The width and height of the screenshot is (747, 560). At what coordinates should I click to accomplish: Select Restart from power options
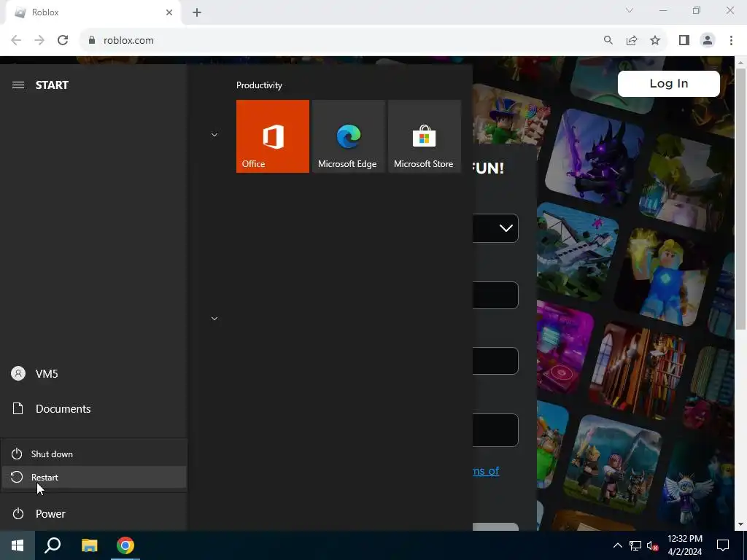click(94, 477)
